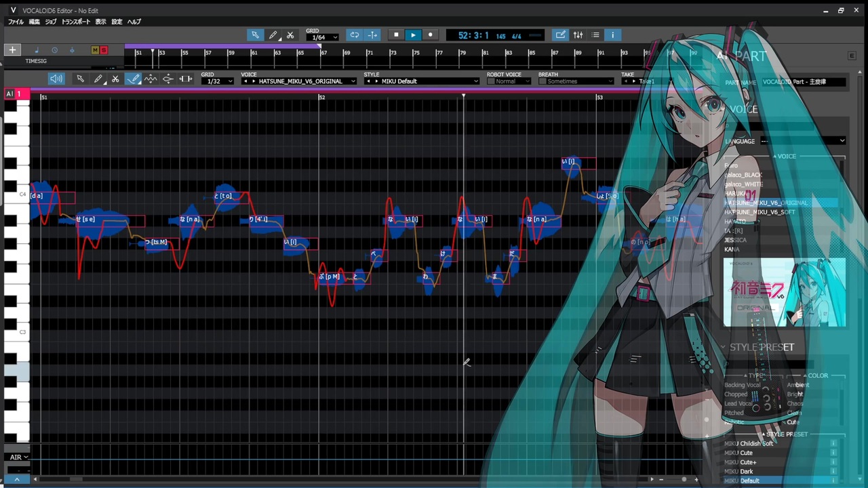Open the mixer panel icon
The width and height of the screenshot is (868, 488).
(x=578, y=35)
